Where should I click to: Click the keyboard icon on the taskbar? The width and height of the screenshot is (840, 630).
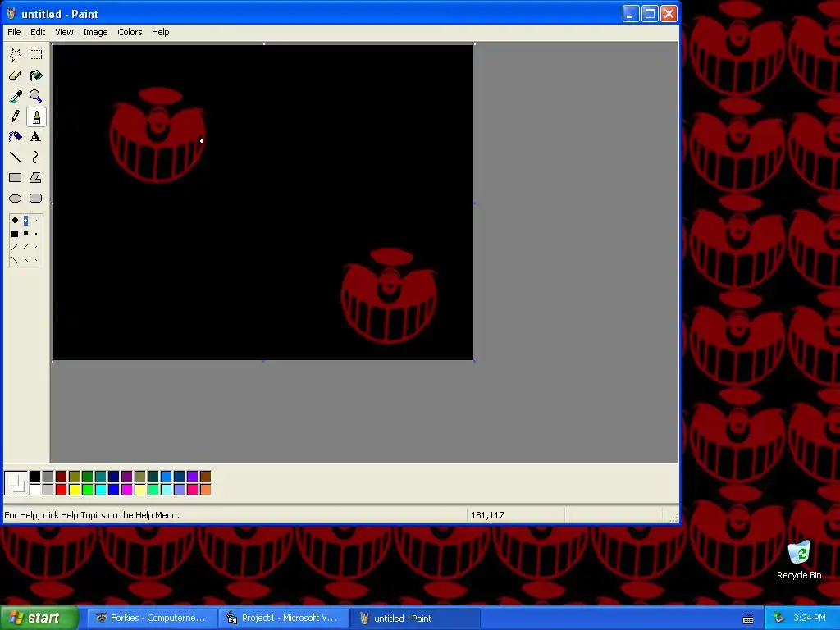click(748, 619)
